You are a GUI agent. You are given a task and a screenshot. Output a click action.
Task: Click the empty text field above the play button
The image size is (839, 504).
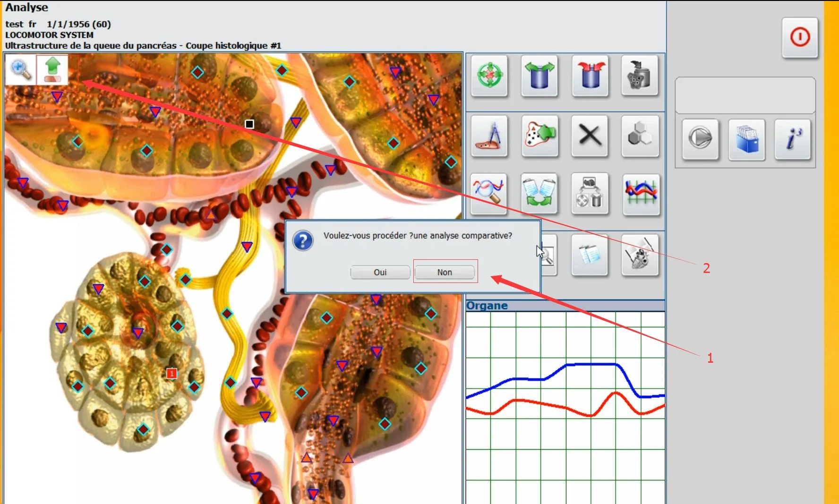[x=745, y=95]
